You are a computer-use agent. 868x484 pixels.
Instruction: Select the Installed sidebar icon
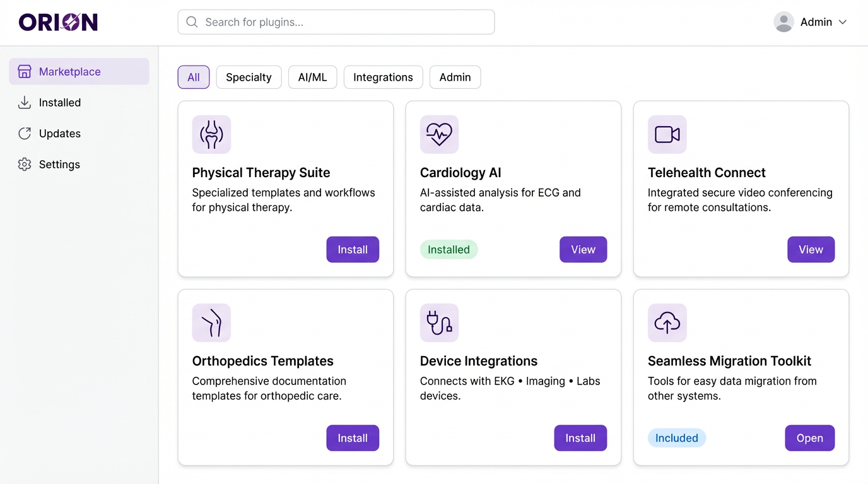pos(23,102)
